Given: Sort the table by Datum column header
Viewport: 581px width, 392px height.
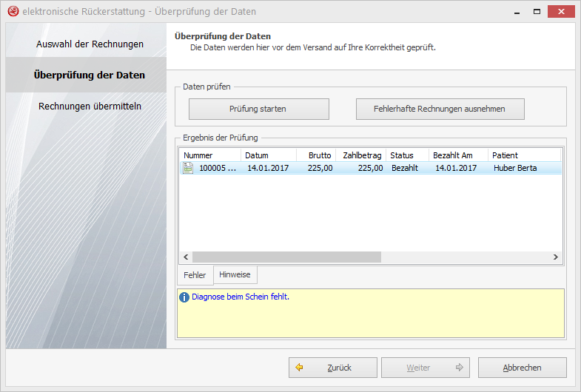Looking at the screenshot, I should (268, 155).
